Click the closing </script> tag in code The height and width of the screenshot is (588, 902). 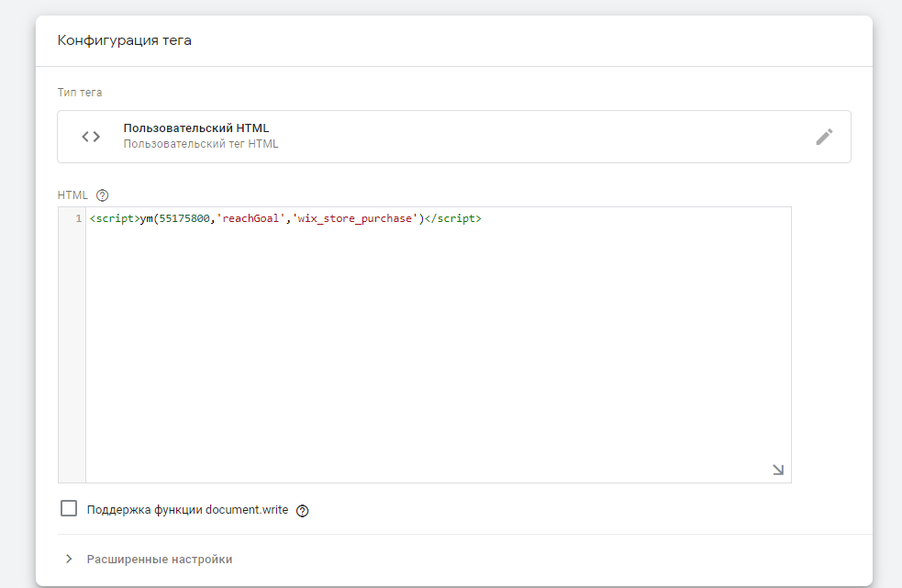click(452, 218)
